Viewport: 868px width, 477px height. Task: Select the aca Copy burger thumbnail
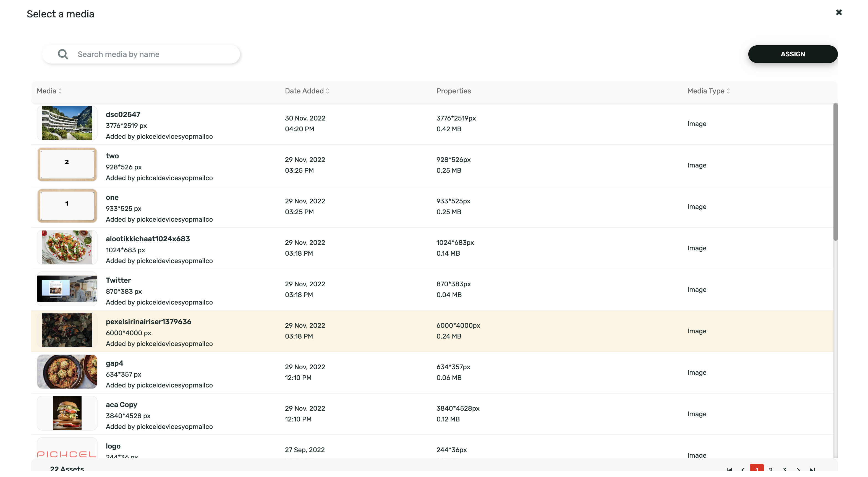click(x=67, y=413)
